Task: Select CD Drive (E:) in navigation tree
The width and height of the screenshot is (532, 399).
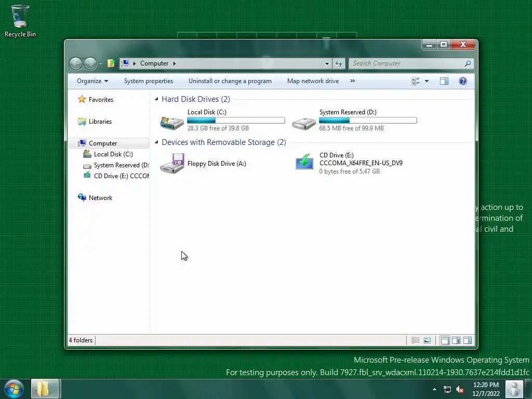Action: [x=121, y=176]
